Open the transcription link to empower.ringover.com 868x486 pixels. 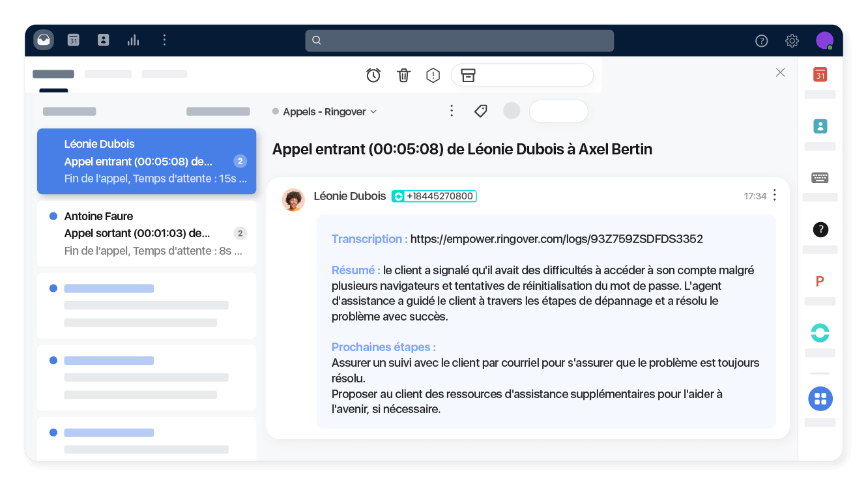556,239
